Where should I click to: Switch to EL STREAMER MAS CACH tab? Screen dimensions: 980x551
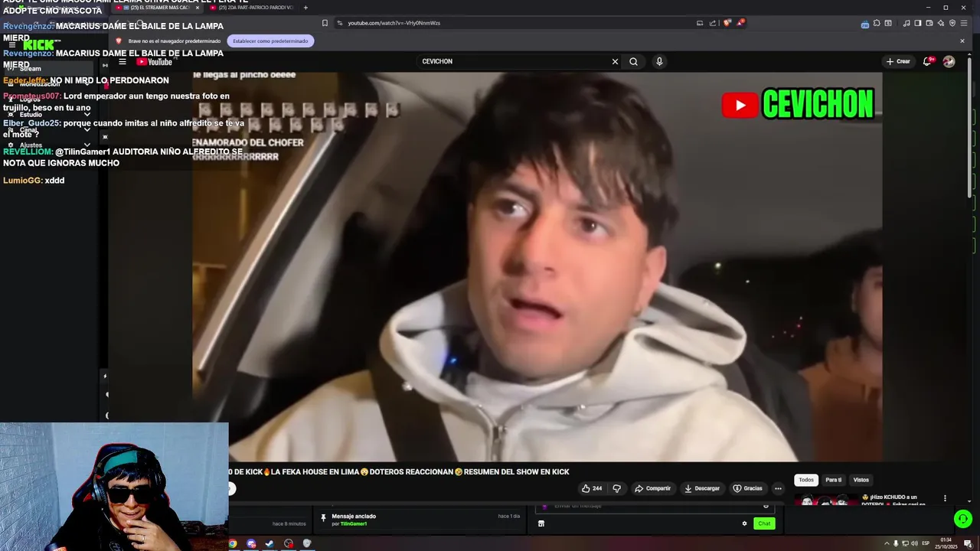click(157, 8)
